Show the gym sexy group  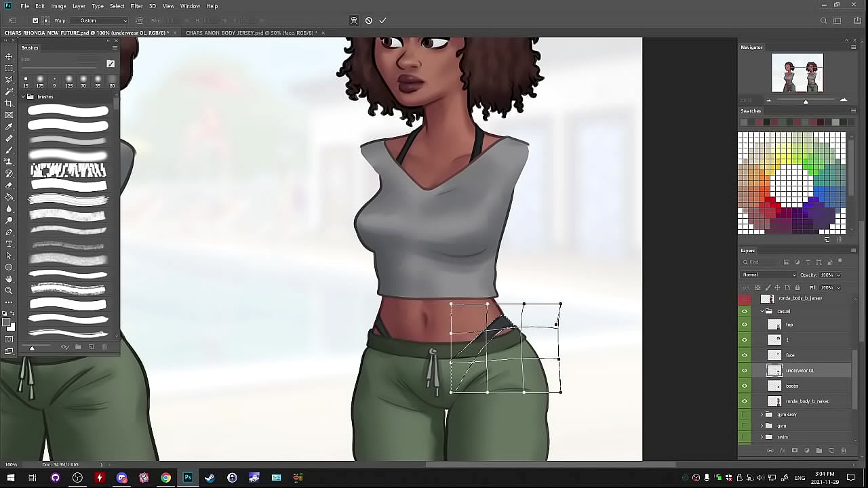coord(745,415)
